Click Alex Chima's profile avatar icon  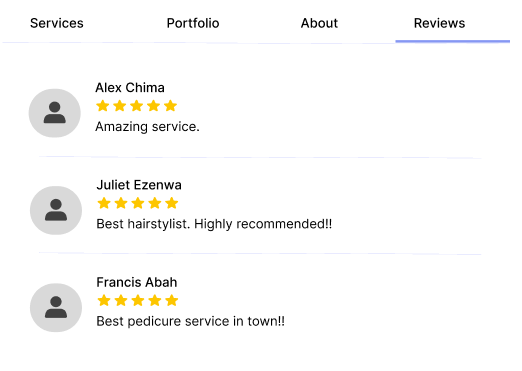(x=55, y=113)
